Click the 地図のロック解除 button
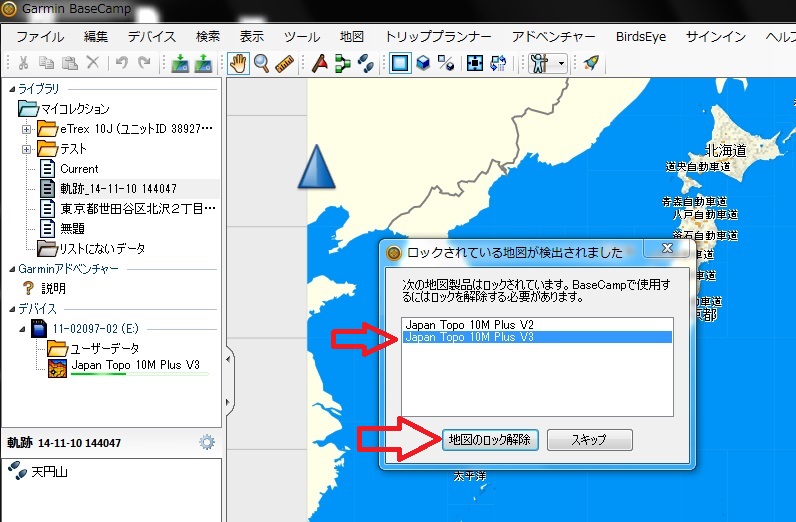796x522 pixels. (x=490, y=440)
